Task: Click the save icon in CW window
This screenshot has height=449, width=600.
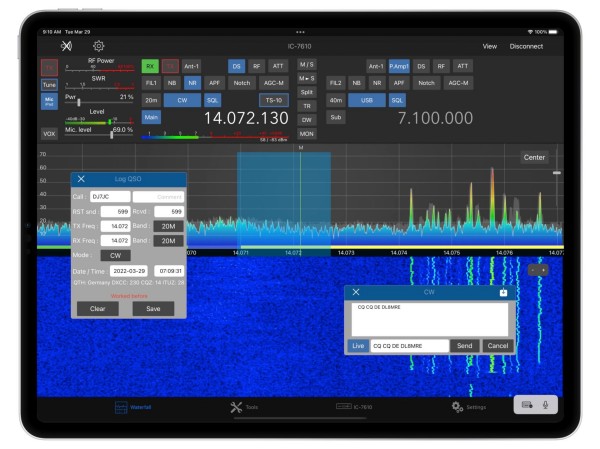Action: click(x=503, y=292)
